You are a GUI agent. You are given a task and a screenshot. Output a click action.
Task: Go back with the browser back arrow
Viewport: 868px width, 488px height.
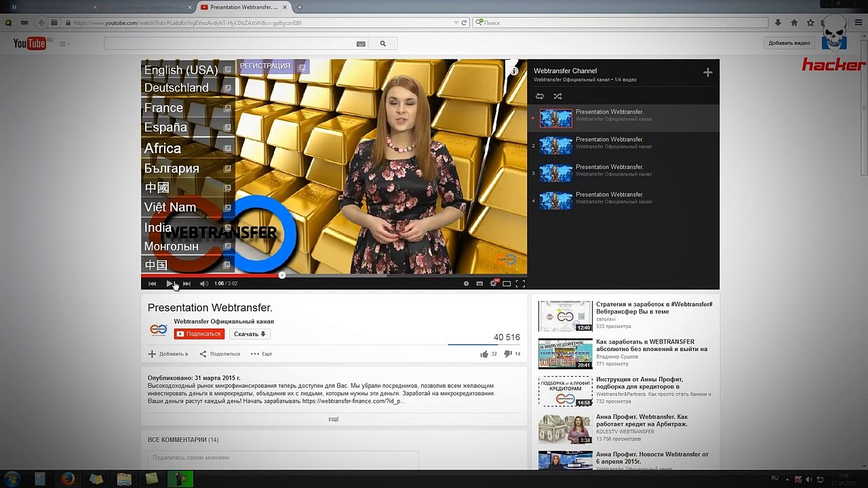[43, 22]
